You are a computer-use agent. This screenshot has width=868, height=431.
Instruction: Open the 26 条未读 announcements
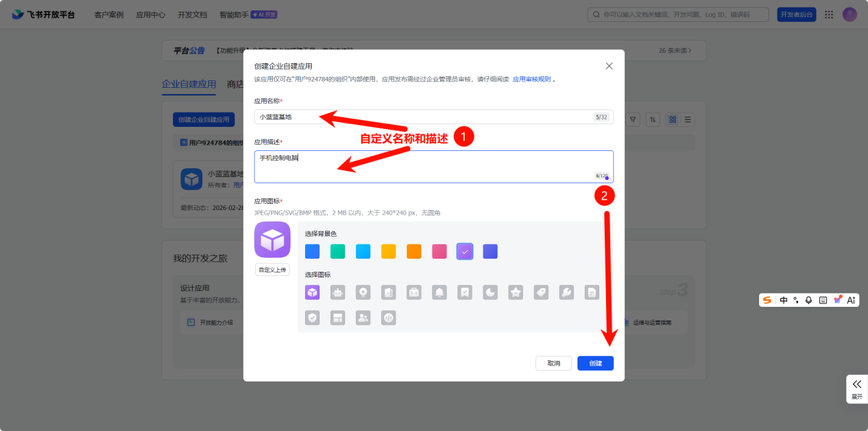point(675,50)
